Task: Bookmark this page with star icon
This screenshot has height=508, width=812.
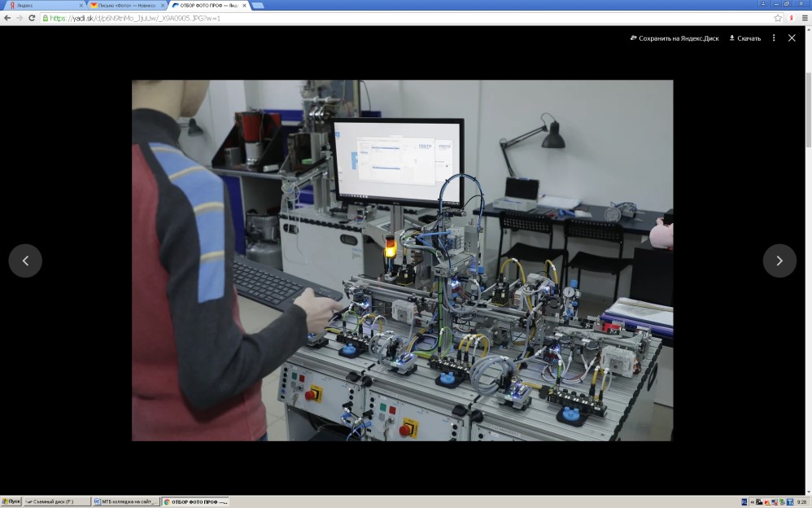Action: point(778,18)
